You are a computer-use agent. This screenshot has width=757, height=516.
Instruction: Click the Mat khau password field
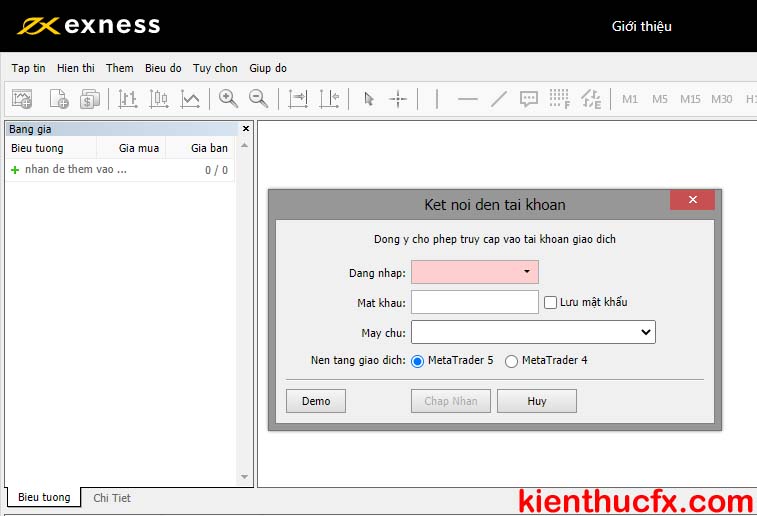pyautogui.click(x=474, y=302)
